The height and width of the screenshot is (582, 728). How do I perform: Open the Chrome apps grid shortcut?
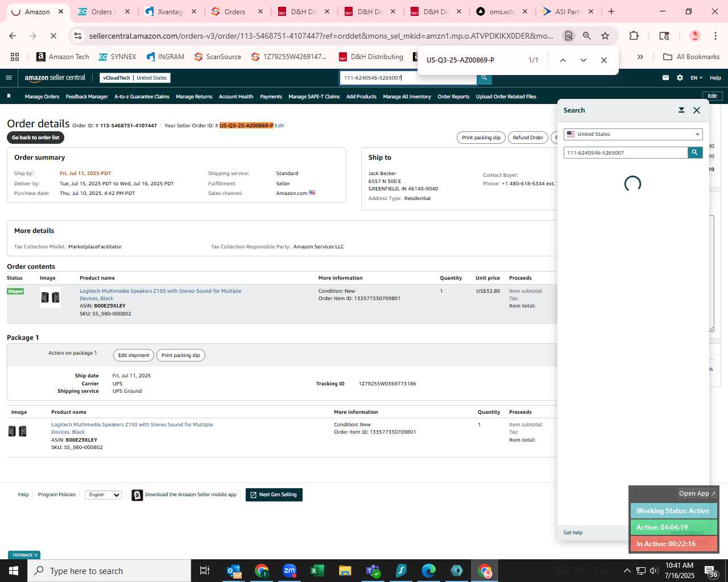pos(15,57)
